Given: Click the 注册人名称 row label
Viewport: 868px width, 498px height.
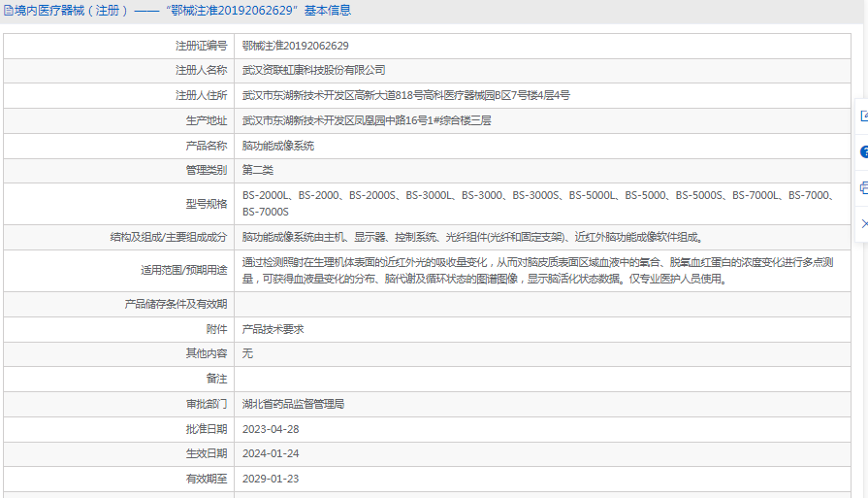Looking at the screenshot, I should [x=202, y=70].
